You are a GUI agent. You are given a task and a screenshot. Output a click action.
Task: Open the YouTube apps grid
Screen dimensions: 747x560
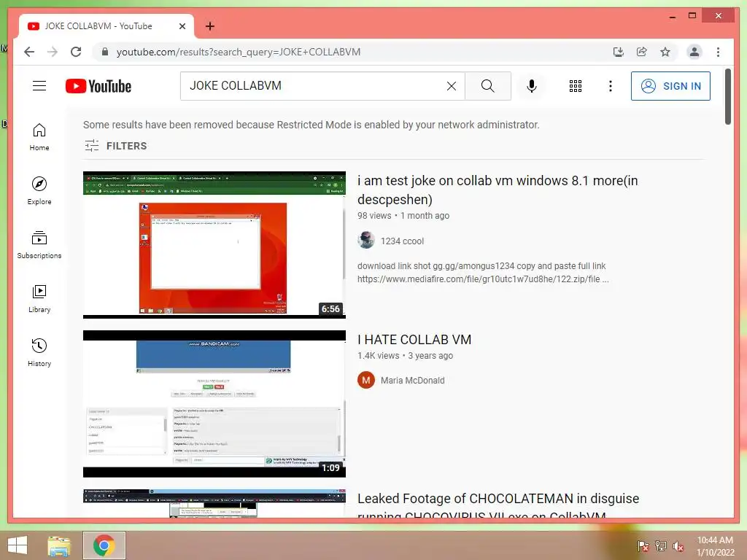576,86
